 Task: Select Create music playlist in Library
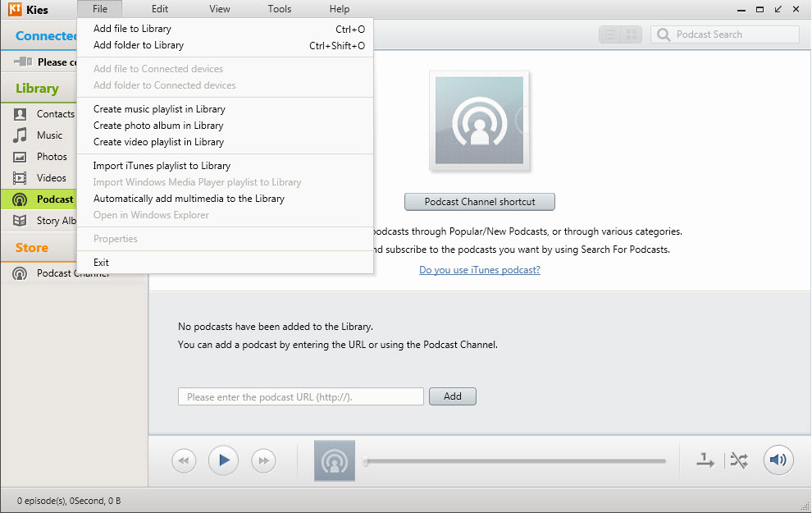pos(226,109)
